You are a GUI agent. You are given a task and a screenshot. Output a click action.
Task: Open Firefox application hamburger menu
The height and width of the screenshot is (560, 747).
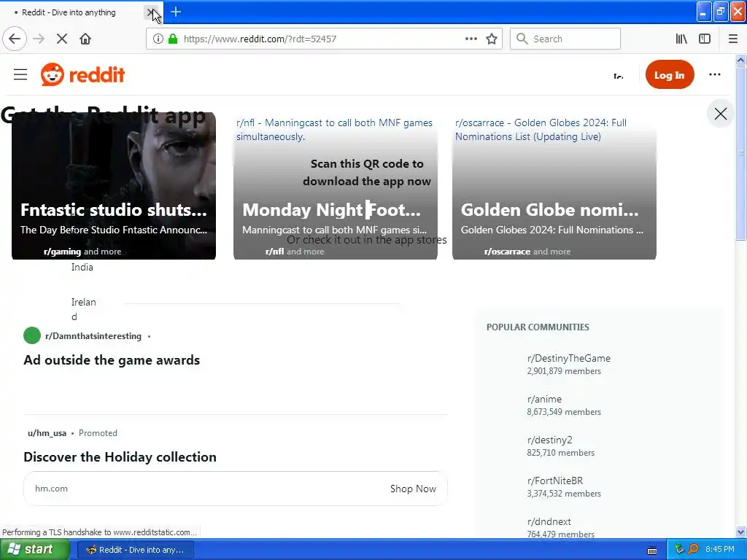pos(733,39)
